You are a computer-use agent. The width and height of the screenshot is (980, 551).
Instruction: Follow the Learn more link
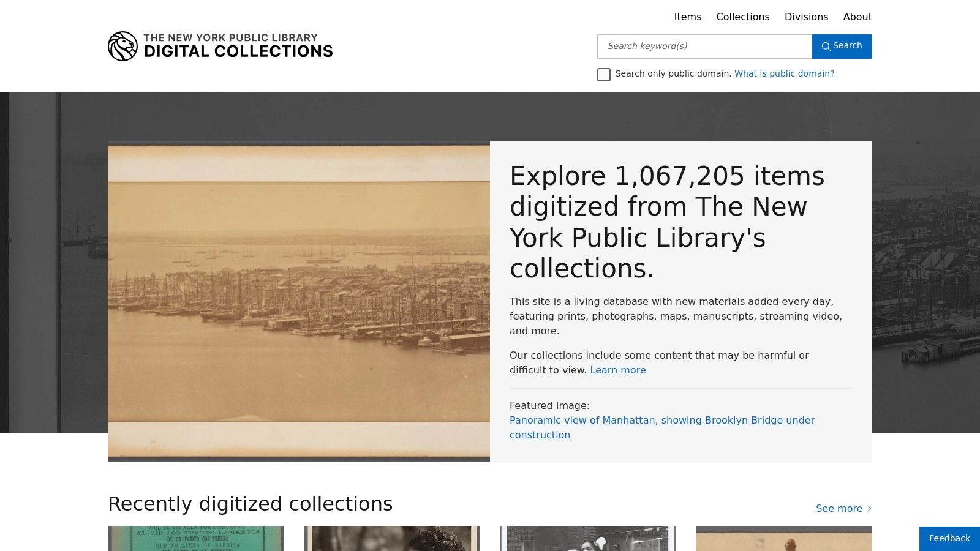pos(617,370)
